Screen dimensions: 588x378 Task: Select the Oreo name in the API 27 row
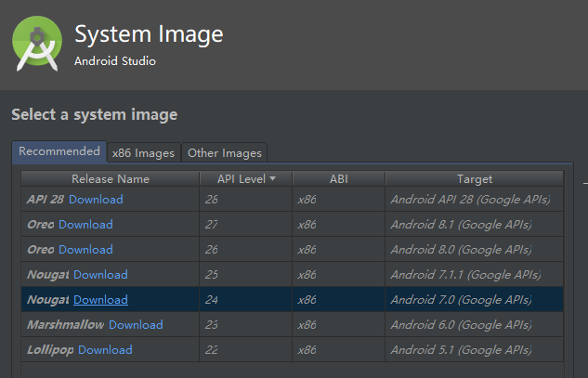pos(41,224)
